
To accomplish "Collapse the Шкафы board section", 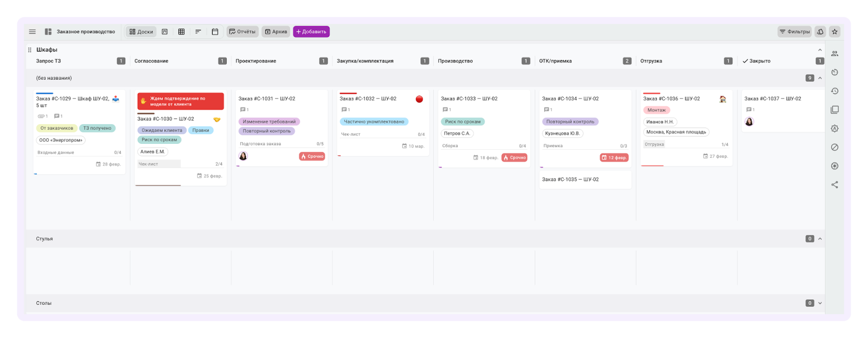I will 820,50.
